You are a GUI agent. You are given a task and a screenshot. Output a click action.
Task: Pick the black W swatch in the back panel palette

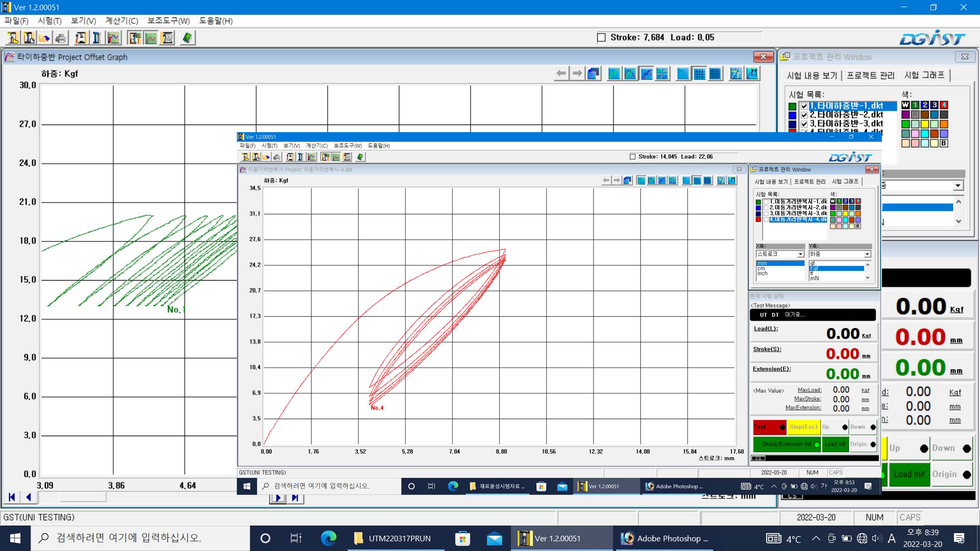pyautogui.click(x=905, y=105)
